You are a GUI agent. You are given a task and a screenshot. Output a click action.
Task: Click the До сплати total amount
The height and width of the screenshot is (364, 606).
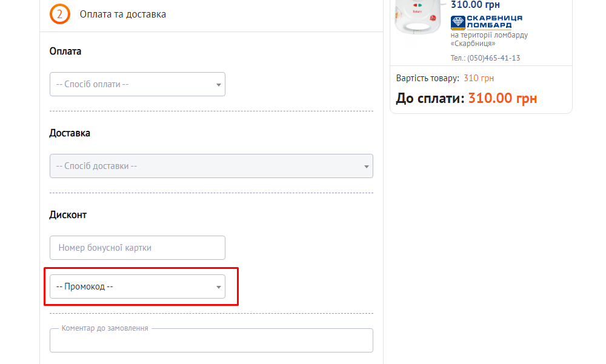click(x=502, y=98)
